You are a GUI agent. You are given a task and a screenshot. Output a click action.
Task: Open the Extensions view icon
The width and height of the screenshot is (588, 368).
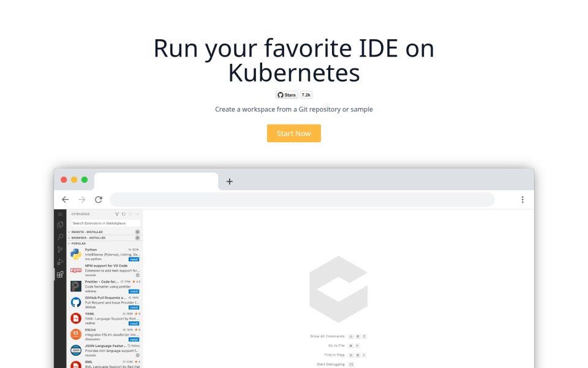coord(60,275)
